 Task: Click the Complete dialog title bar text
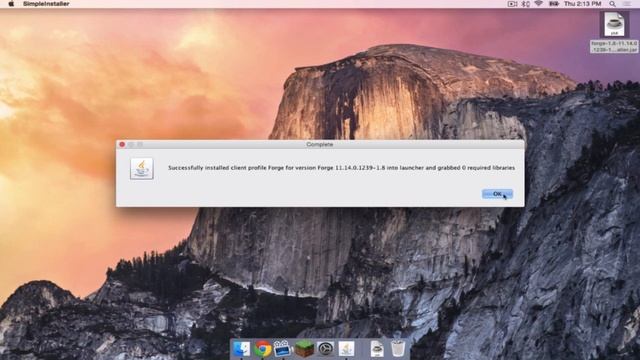[x=320, y=144]
